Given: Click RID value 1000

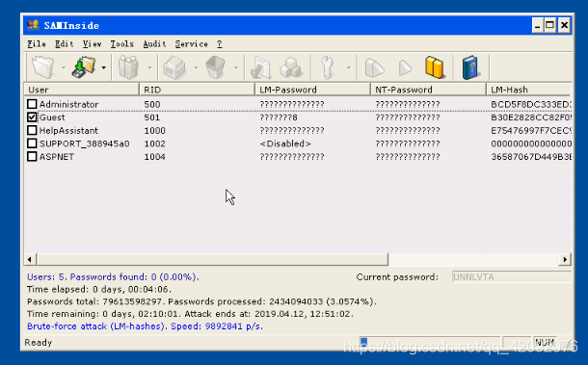Looking at the screenshot, I should [155, 130].
